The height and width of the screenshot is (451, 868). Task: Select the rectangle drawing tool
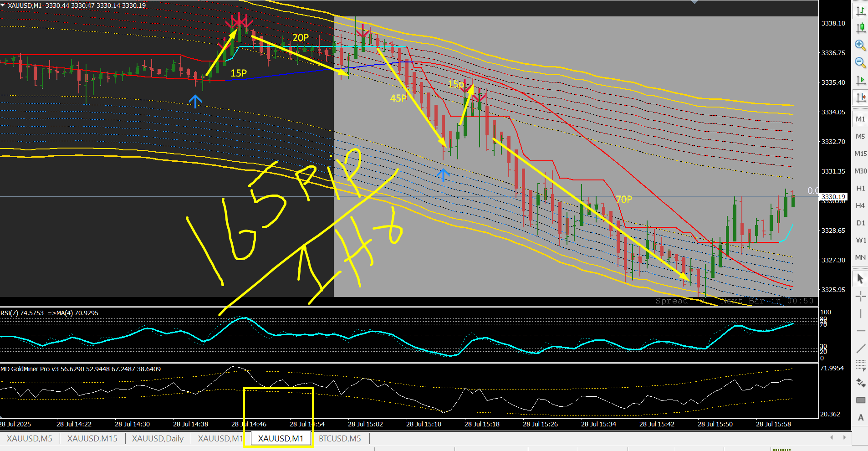860,400
